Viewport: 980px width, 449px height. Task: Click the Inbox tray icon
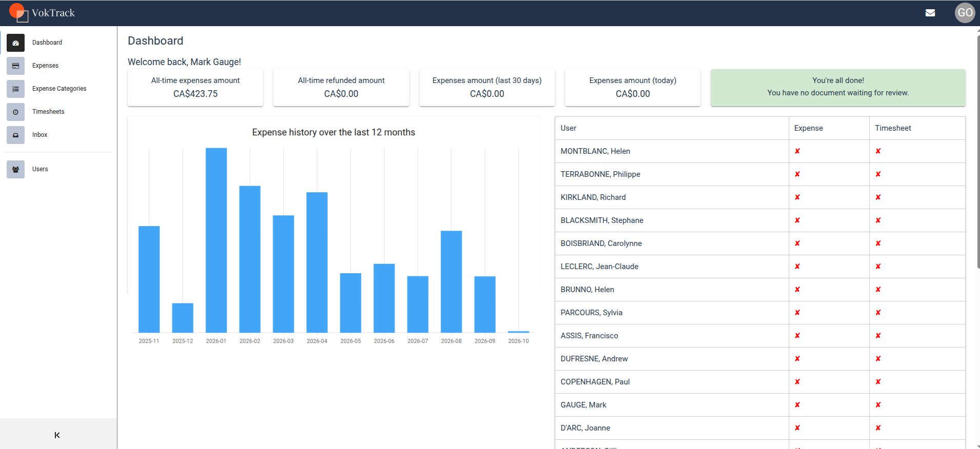tap(15, 135)
